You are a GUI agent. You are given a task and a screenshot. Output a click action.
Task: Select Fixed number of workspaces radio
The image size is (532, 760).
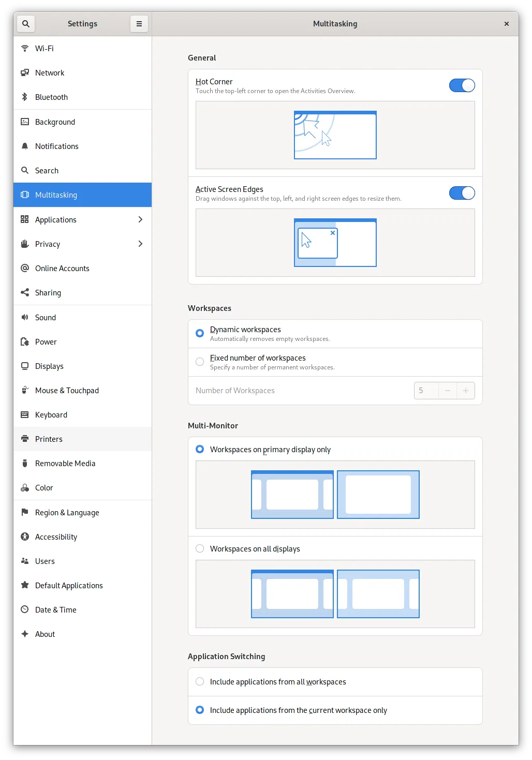point(200,362)
